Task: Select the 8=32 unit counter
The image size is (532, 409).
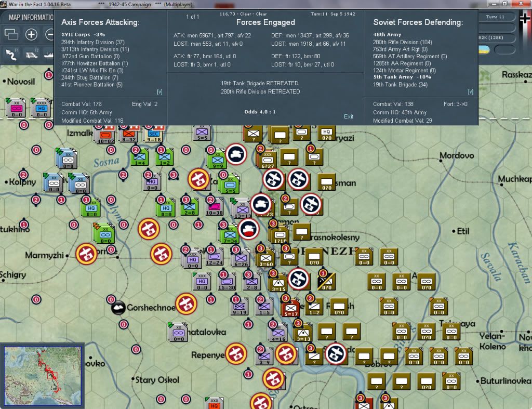Action: 129,135
